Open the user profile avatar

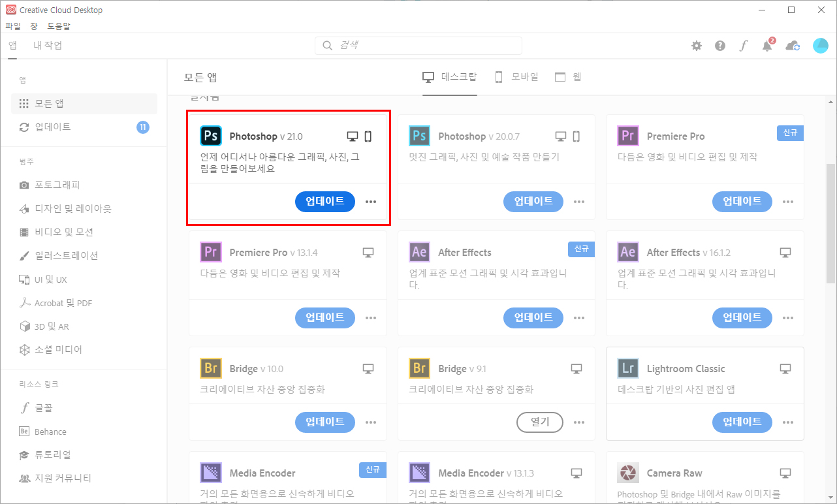pyautogui.click(x=820, y=46)
